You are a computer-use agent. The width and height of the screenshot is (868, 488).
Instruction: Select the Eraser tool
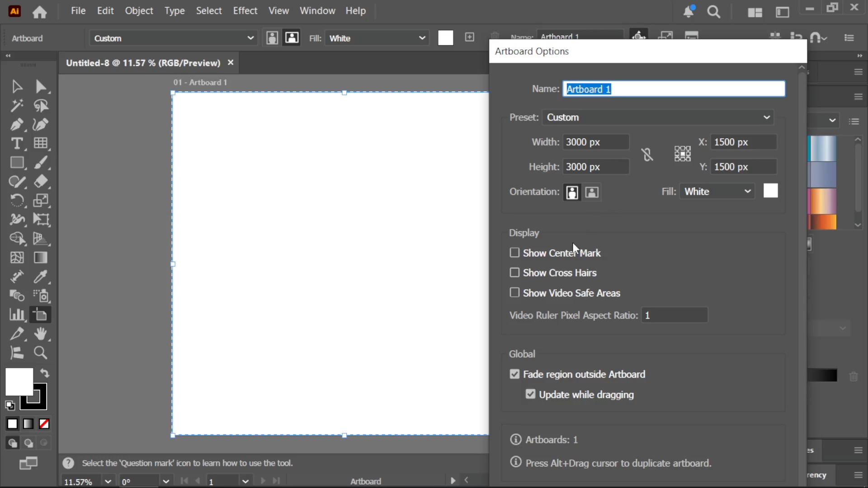(41, 182)
